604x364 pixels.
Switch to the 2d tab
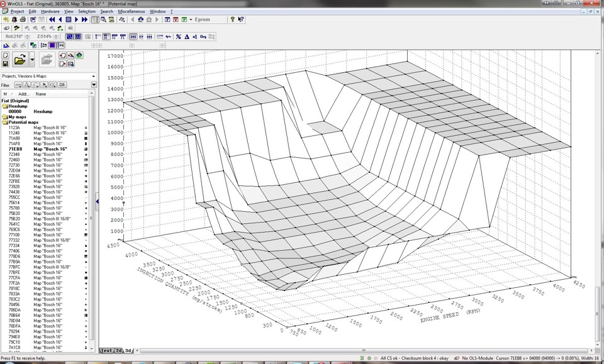[x=119, y=351]
